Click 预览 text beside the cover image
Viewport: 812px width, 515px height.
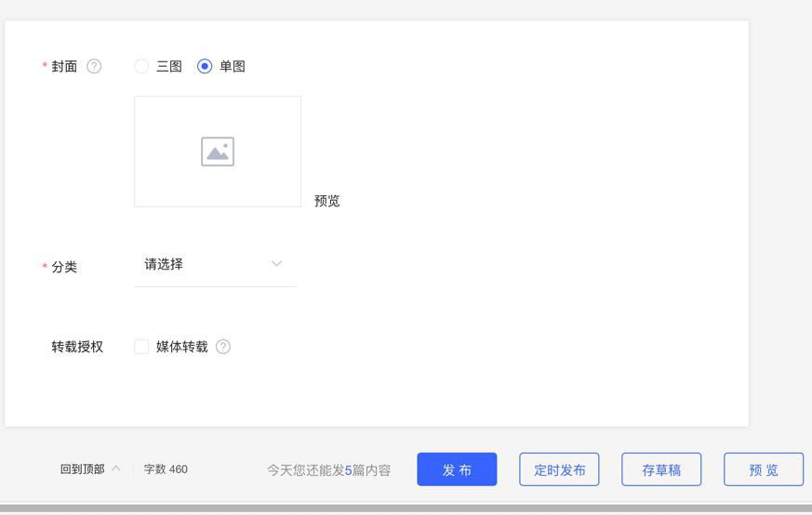[x=327, y=201]
